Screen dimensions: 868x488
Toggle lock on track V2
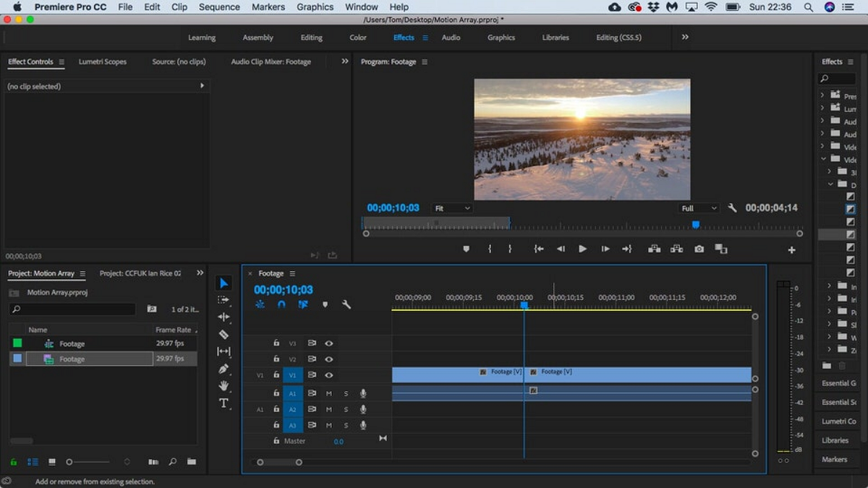[276, 359]
